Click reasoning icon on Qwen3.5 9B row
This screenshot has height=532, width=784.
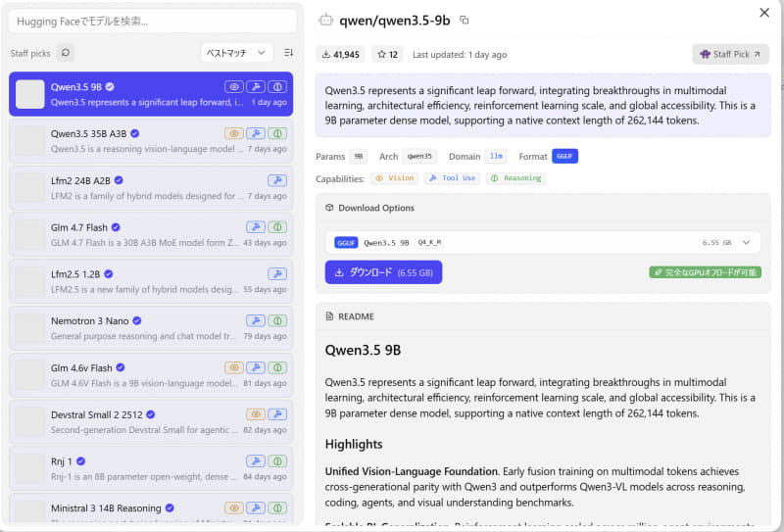(277, 86)
